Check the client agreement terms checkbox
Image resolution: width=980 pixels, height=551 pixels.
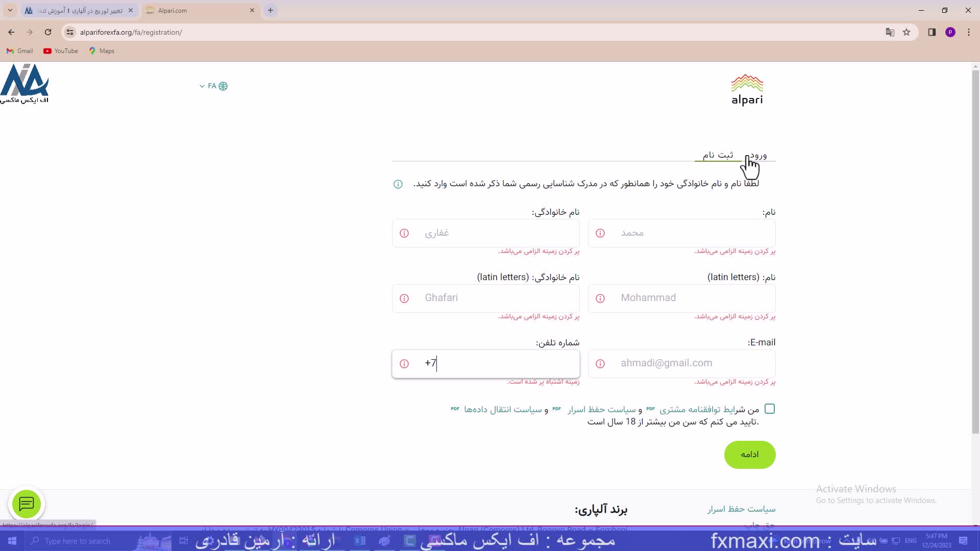pos(770,409)
